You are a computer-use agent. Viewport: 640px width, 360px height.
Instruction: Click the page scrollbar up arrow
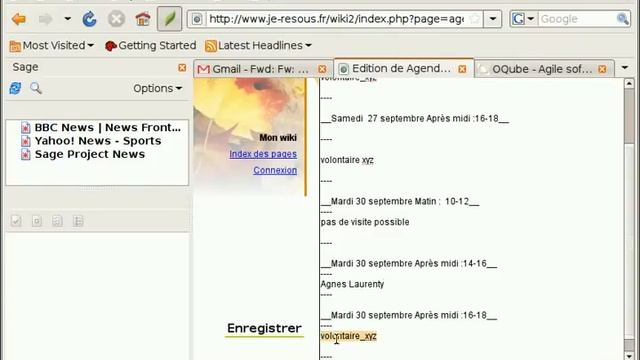click(629, 84)
